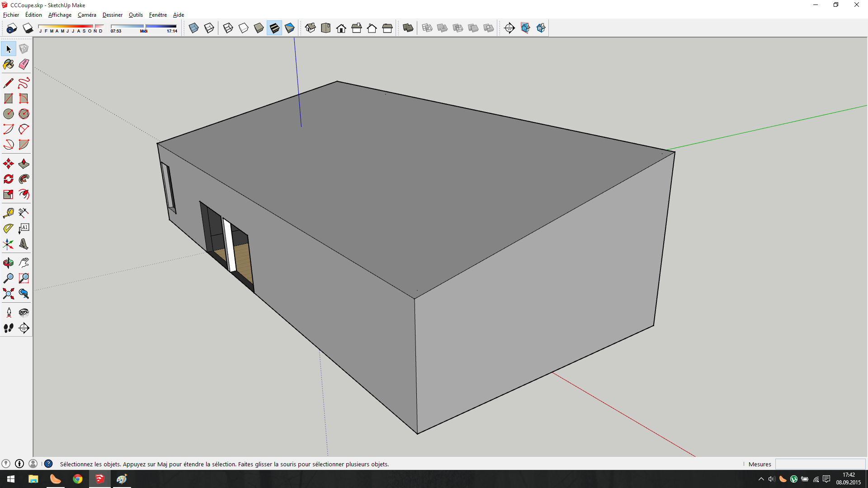The image size is (868, 488).
Task: Open the Caméra menu
Action: (x=87, y=15)
